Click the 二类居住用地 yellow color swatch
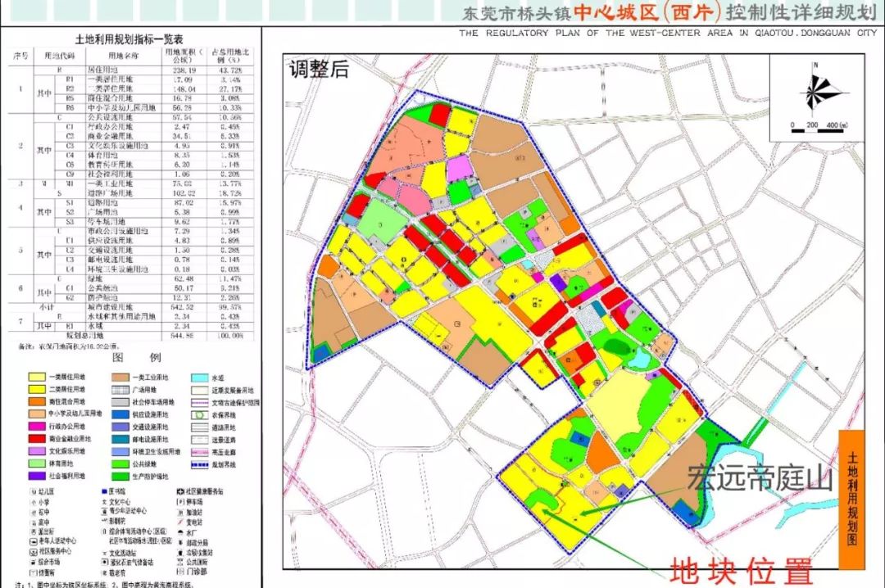885x588 pixels. (36, 388)
